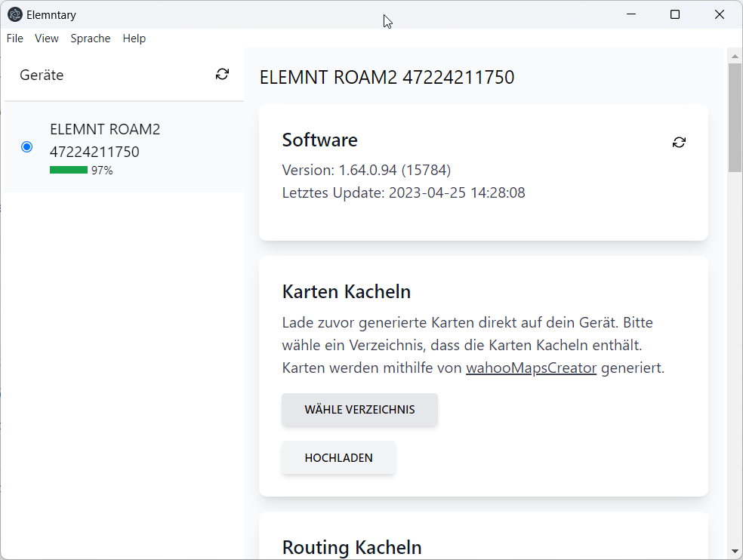Click the WÄHLE VERZEICHNIS button
The height and width of the screenshot is (560, 743).
(359, 409)
